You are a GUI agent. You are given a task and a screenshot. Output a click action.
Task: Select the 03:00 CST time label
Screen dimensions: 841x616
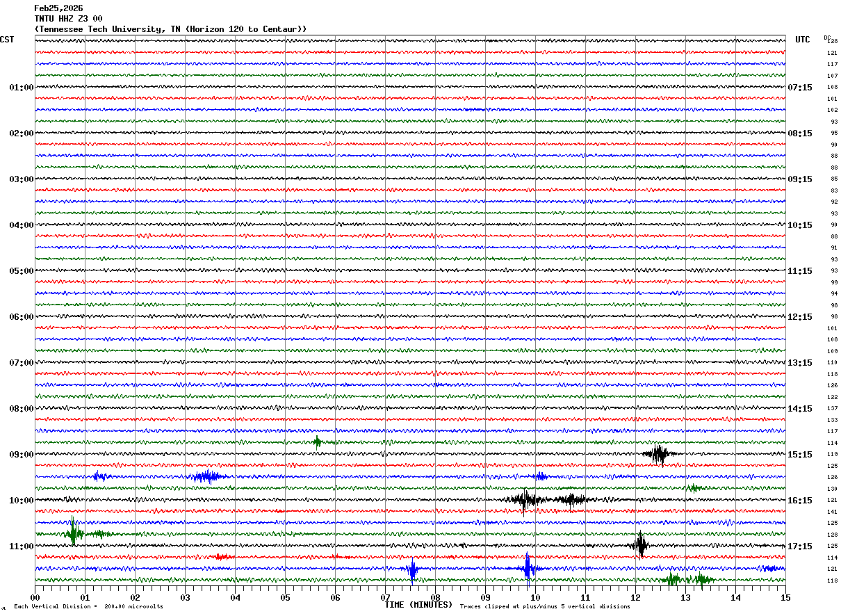22,179
